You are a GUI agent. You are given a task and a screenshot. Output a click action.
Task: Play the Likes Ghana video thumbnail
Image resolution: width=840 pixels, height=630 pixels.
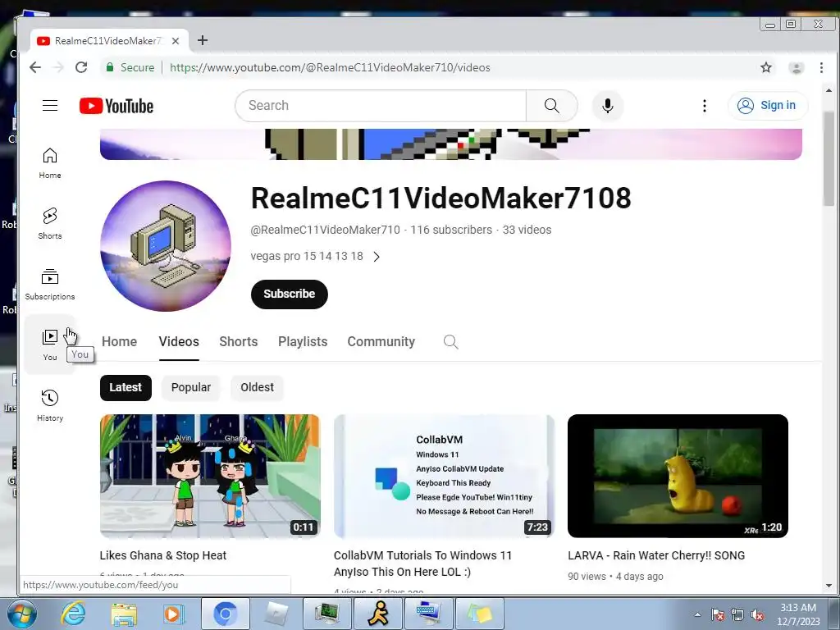point(210,476)
